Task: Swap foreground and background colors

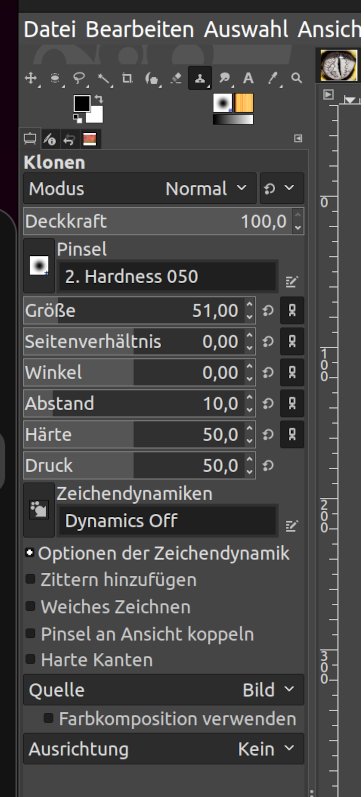Action: tap(99, 99)
